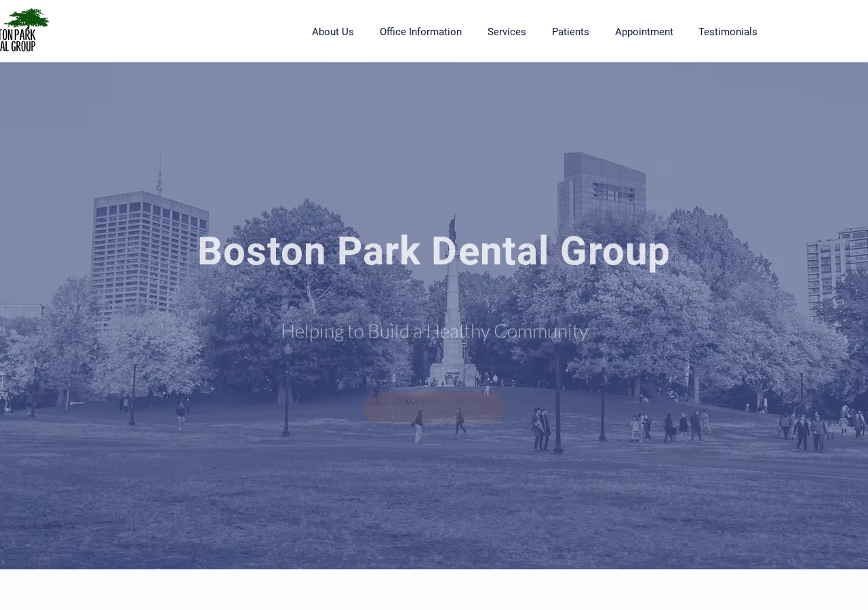Go to Office Information in navigation
Viewport: 868px width, 610px height.
(420, 32)
